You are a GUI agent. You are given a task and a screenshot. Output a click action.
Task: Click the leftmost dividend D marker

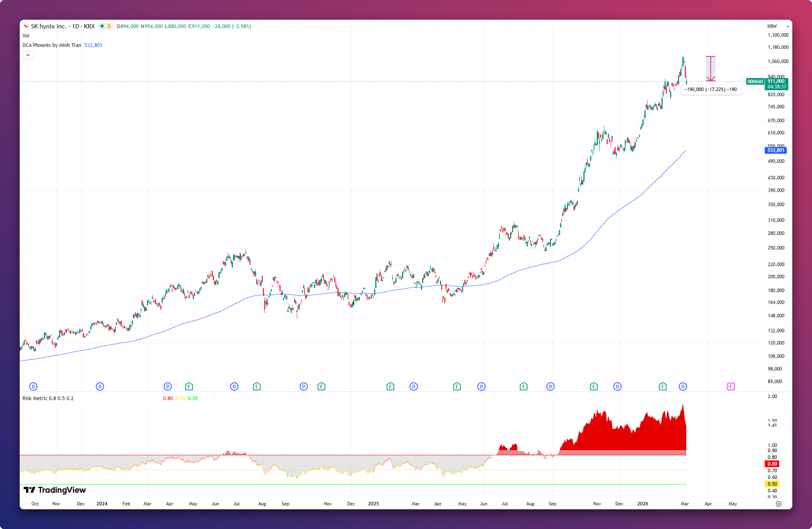(x=34, y=387)
